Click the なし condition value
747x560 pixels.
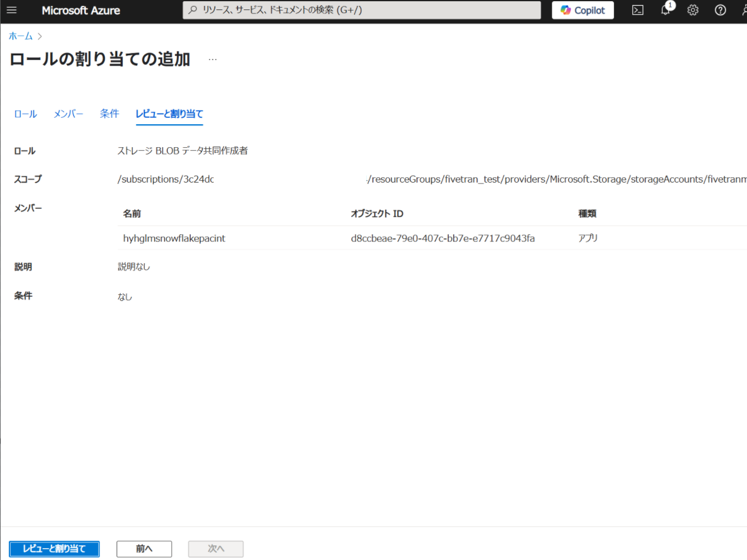pos(125,297)
